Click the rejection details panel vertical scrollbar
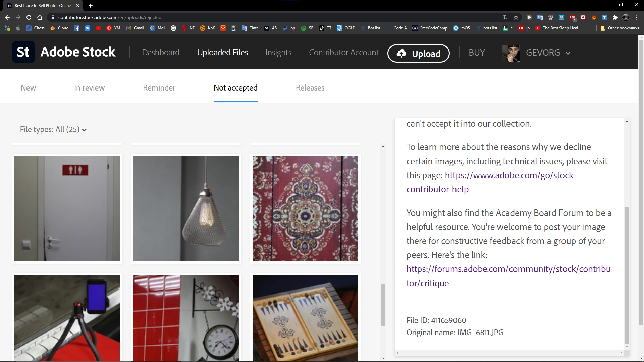Image resolution: width=644 pixels, height=362 pixels. click(626, 275)
